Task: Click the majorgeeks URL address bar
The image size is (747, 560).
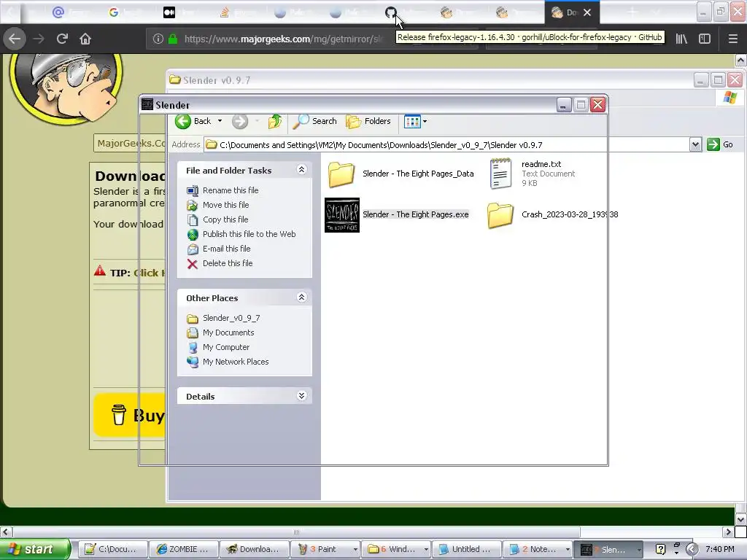Action: pos(283,39)
